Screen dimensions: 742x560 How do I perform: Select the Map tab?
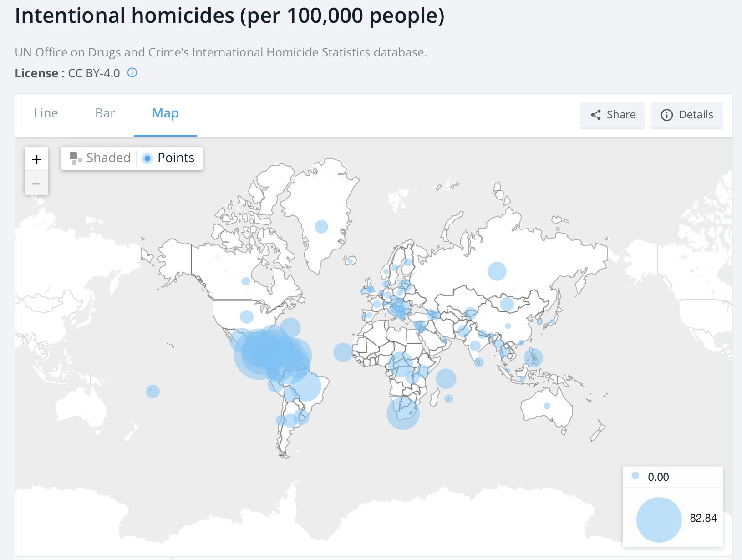tap(165, 113)
